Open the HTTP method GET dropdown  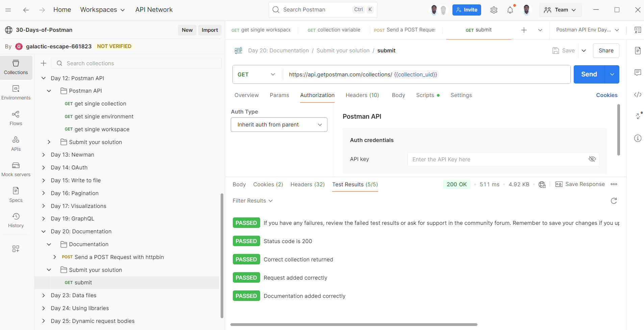(x=257, y=74)
